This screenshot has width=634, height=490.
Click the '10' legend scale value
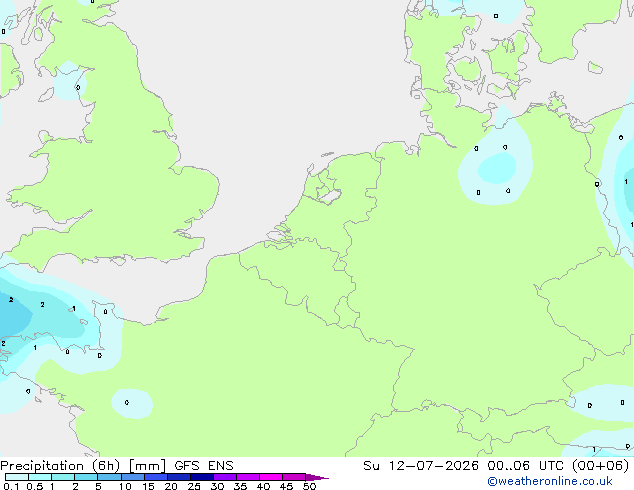click(125, 486)
